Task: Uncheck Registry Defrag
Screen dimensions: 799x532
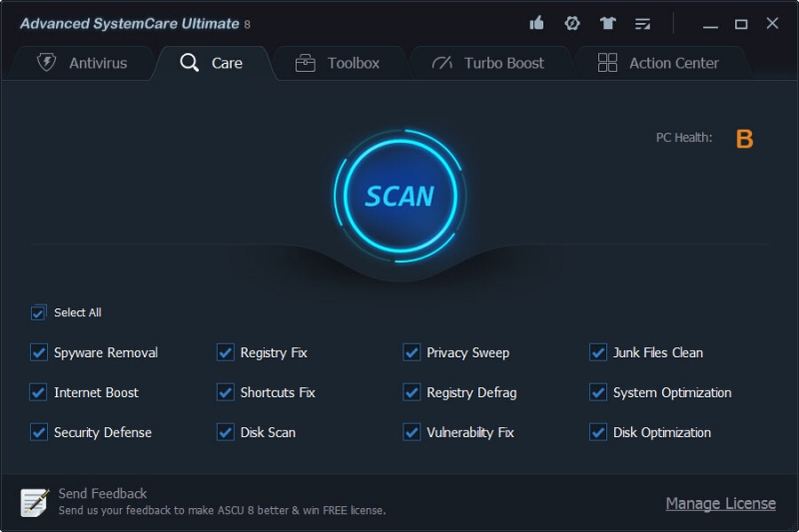Action: [411, 392]
